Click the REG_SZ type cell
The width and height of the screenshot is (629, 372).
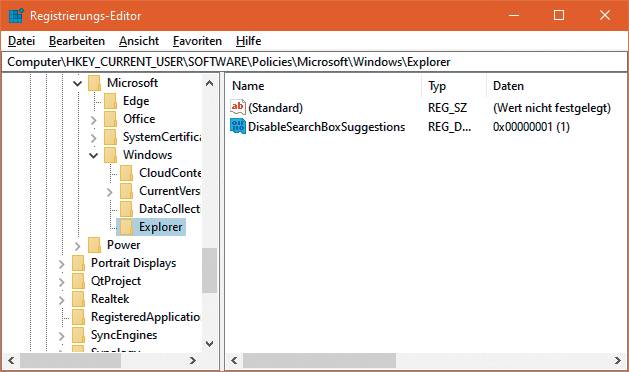pyautogui.click(x=447, y=108)
